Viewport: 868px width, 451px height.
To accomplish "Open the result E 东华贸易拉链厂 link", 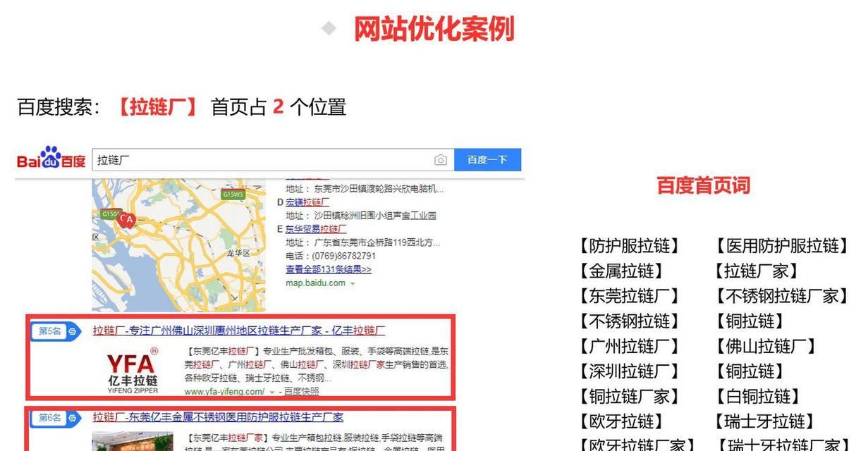I will click(316, 229).
